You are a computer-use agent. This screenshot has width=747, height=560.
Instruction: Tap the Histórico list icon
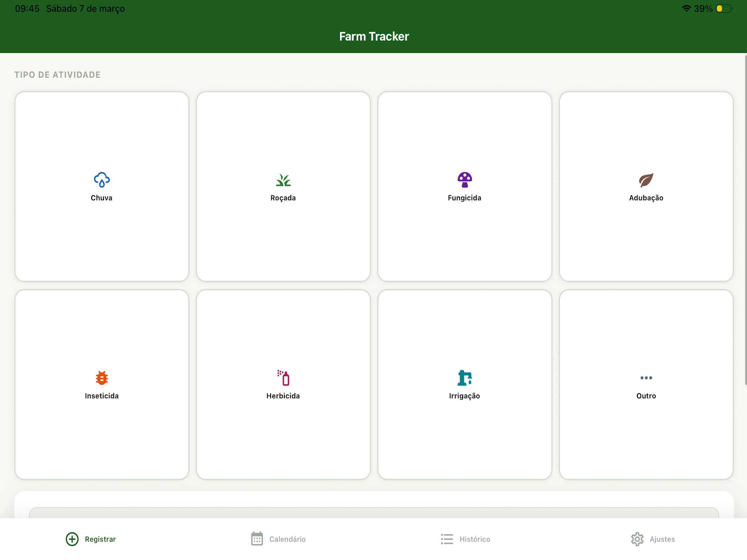point(447,539)
